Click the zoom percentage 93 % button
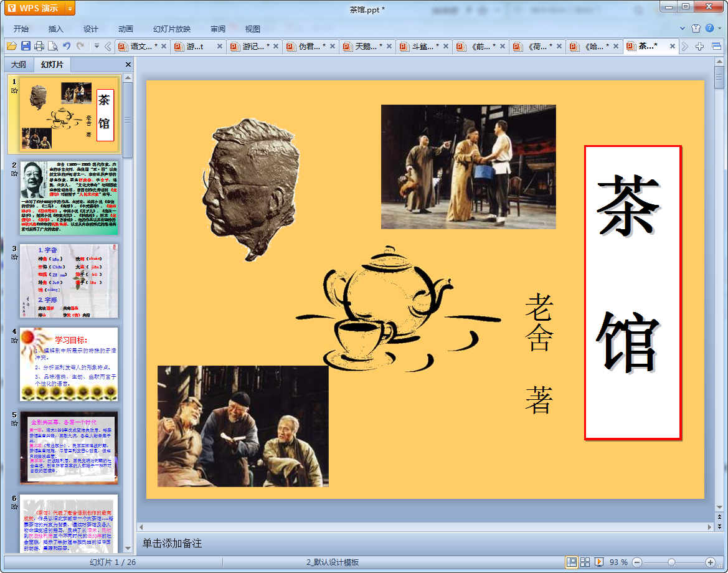The image size is (728, 573). pyautogui.click(x=618, y=562)
